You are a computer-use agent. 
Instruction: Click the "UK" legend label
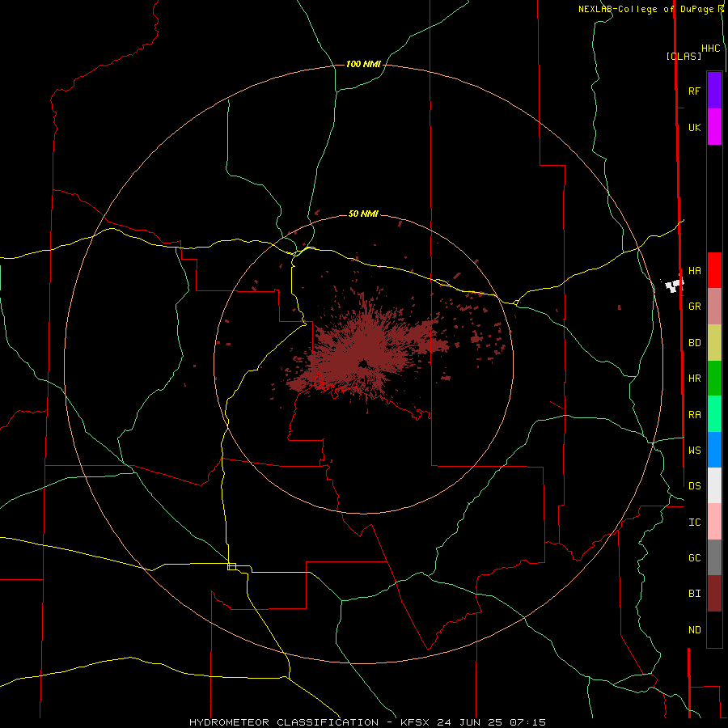coord(694,128)
